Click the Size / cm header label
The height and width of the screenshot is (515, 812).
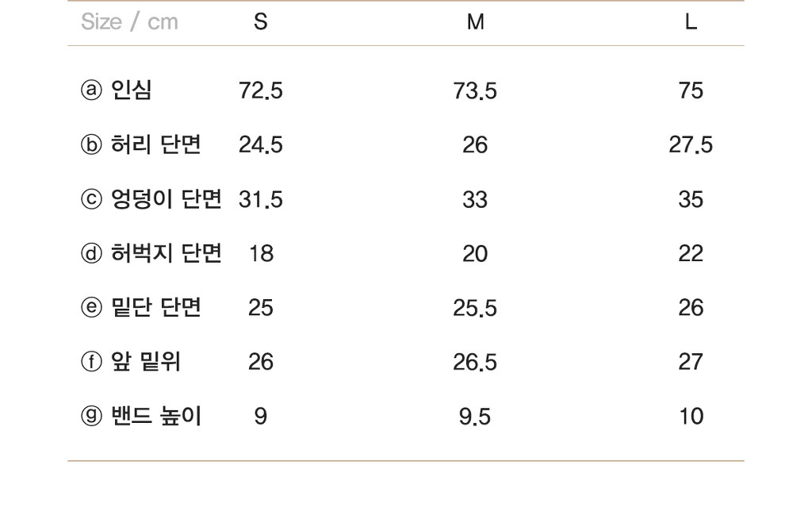[129, 21]
